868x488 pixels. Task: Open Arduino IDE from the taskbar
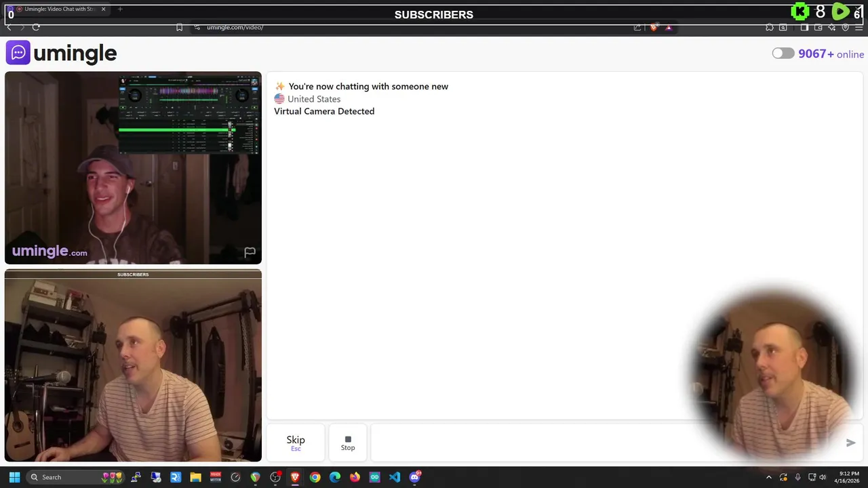pos(374,477)
